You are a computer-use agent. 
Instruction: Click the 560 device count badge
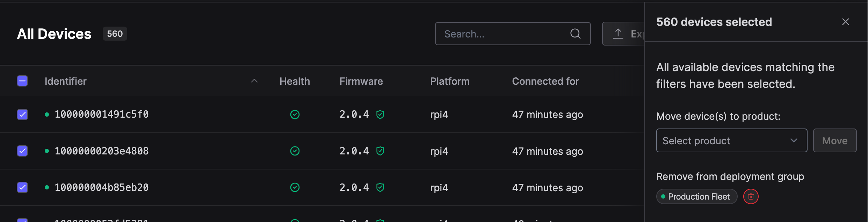tap(115, 34)
